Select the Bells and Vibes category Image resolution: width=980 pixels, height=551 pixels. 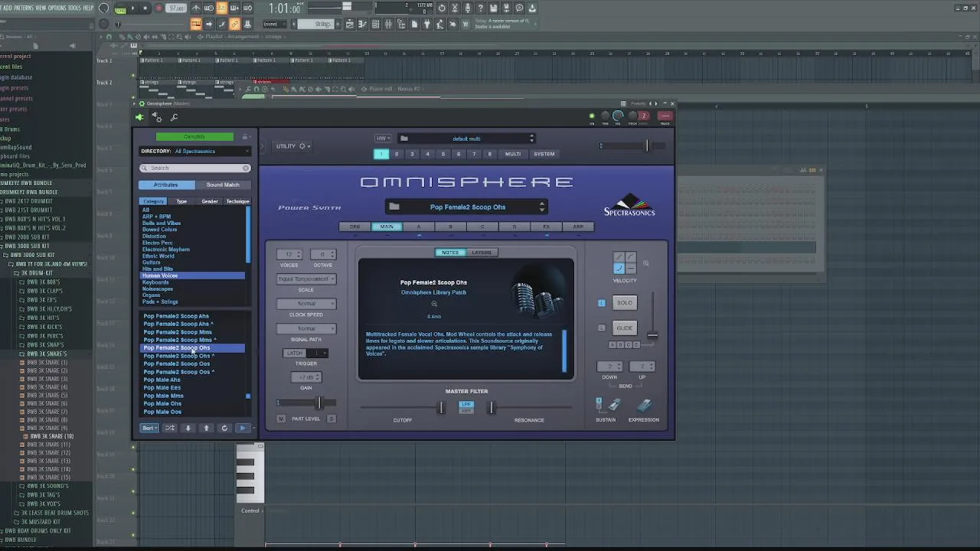pyautogui.click(x=162, y=223)
